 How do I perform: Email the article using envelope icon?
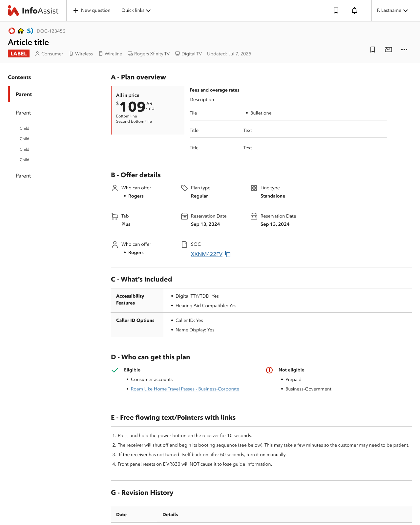388,50
